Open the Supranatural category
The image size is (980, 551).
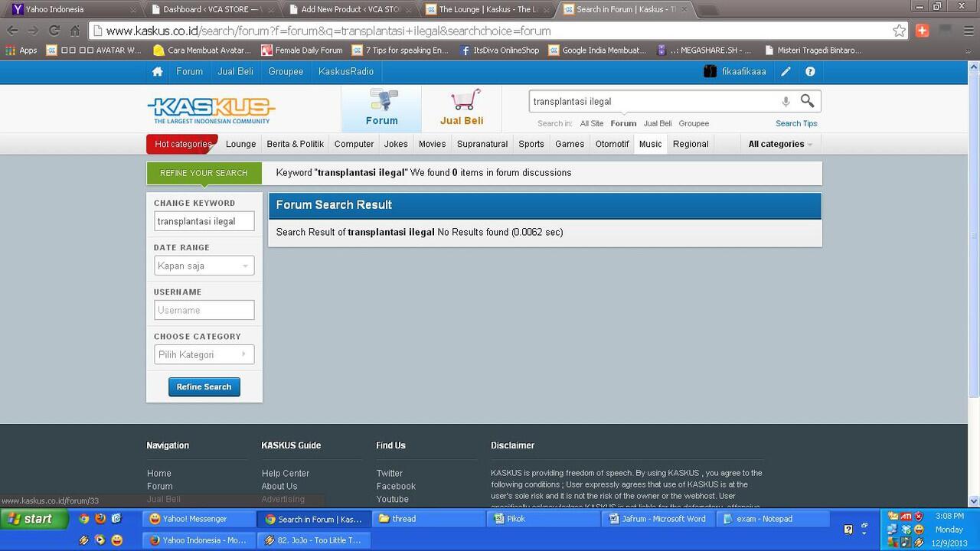[x=482, y=144]
